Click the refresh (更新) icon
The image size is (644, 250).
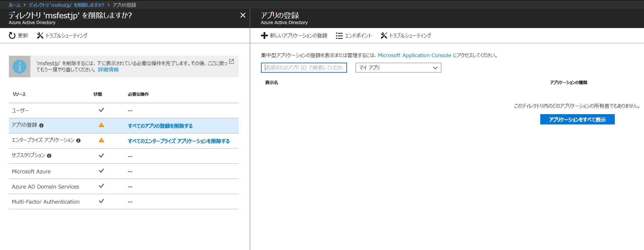pyautogui.click(x=12, y=35)
